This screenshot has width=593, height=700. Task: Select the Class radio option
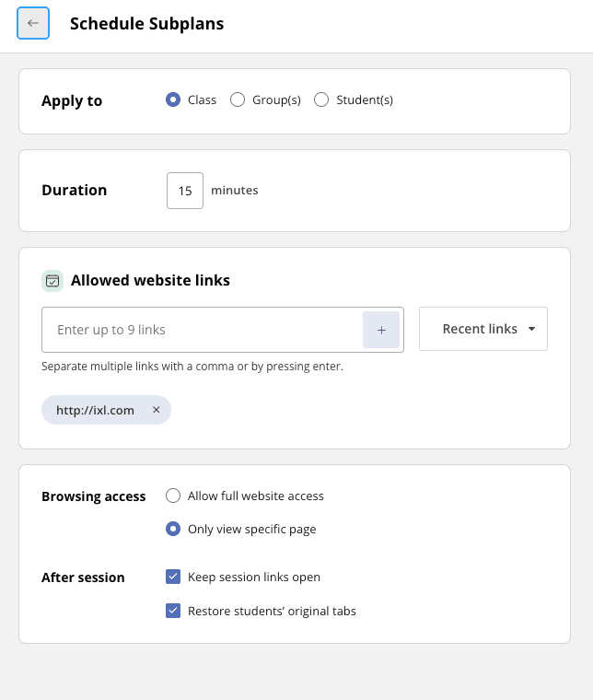[x=173, y=100]
